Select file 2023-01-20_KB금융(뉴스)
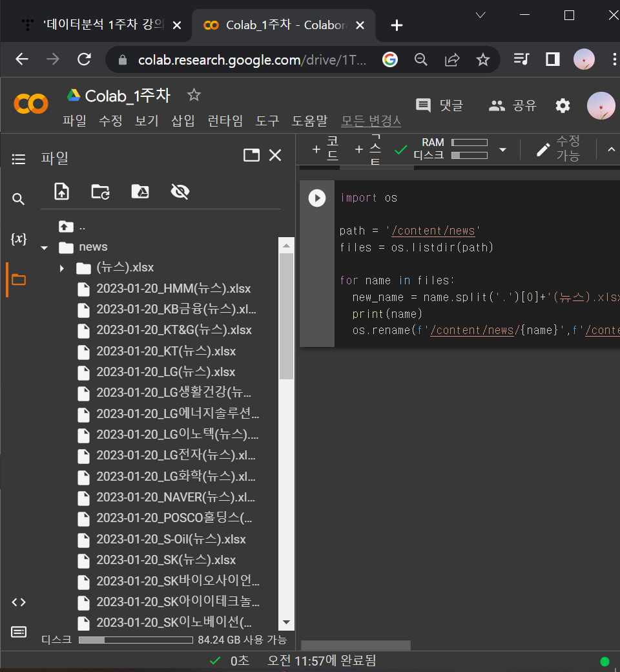The height and width of the screenshot is (672, 620). click(176, 309)
